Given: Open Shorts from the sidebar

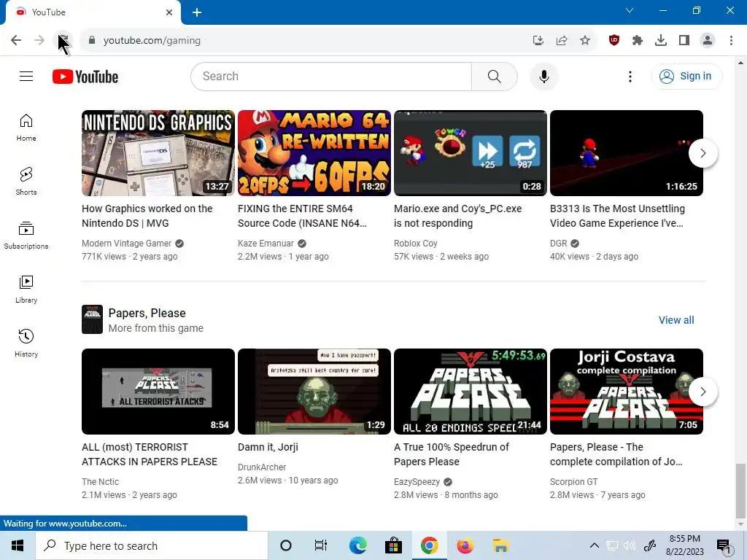Looking at the screenshot, I should tap(26, 182).
